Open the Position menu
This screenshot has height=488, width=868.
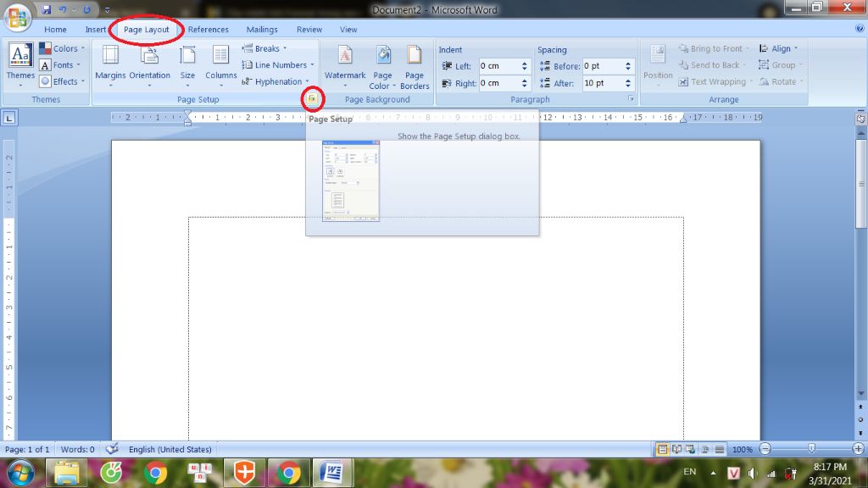coord(658,65)
